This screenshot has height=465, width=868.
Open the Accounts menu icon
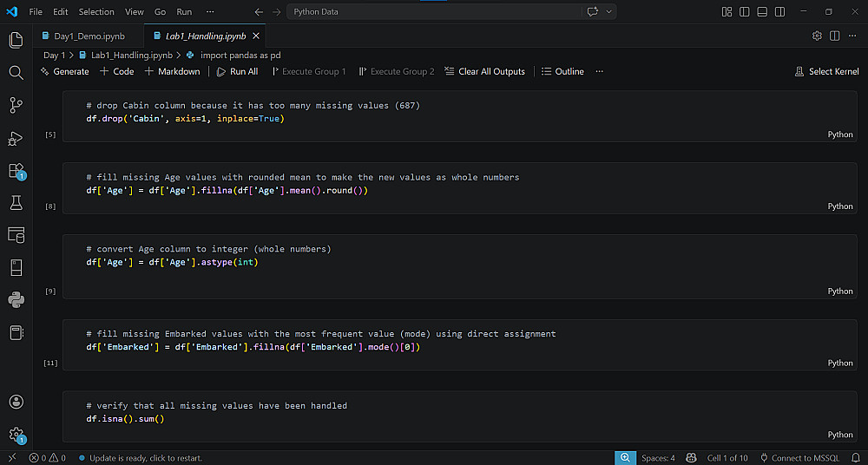(16, 402)
